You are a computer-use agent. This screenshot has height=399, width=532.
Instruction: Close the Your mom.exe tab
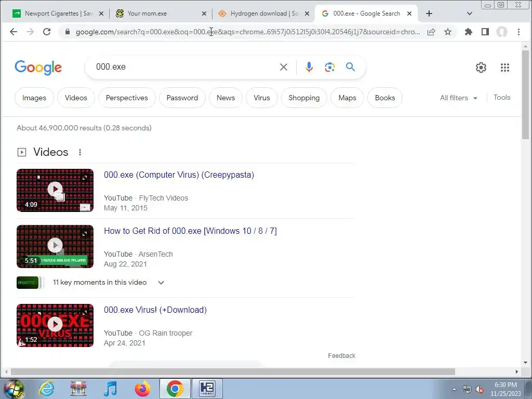coord(204,14)
